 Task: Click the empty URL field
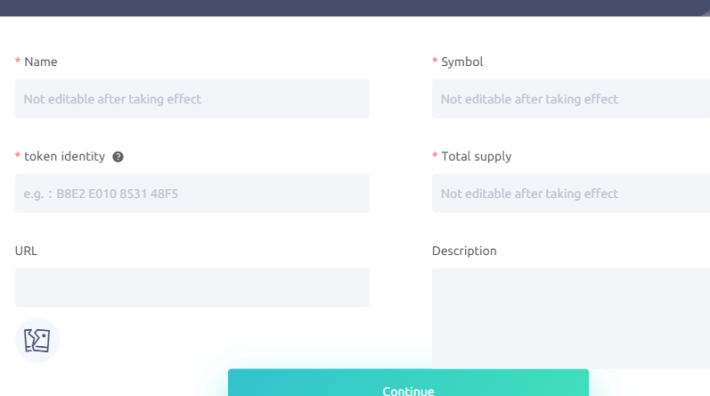pos(192,288)
